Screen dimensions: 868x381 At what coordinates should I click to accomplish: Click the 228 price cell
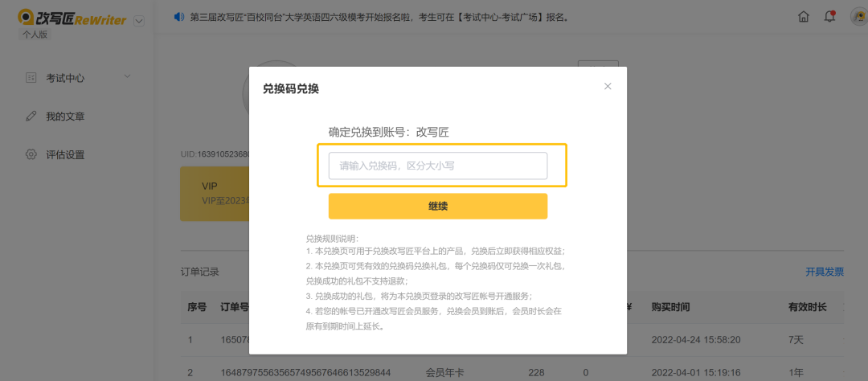(x=536, y=373)
